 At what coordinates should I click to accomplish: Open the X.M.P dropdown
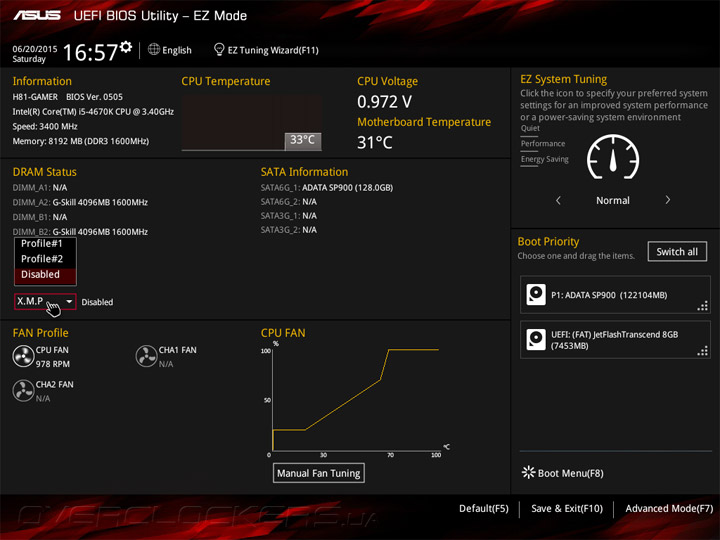[x=45, y=302]
